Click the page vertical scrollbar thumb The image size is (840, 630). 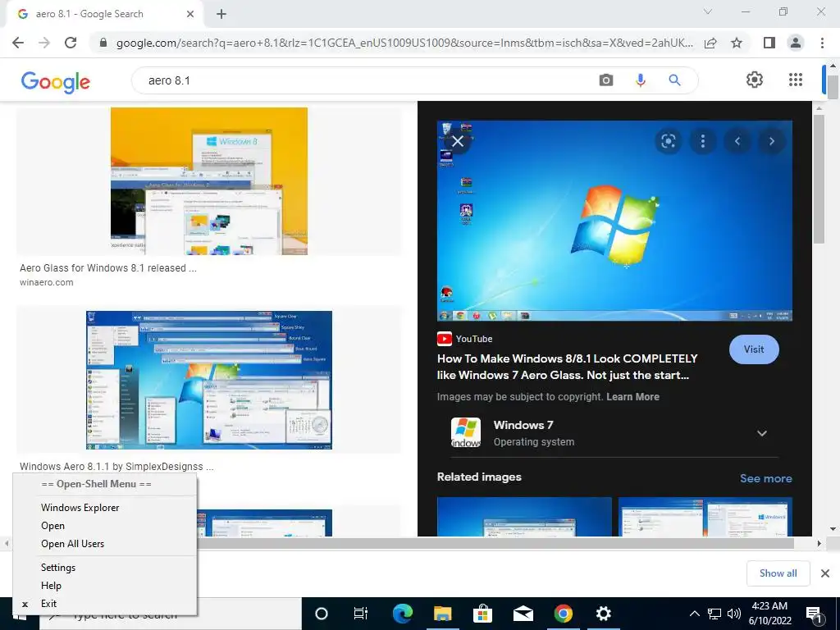coord(833,87)
